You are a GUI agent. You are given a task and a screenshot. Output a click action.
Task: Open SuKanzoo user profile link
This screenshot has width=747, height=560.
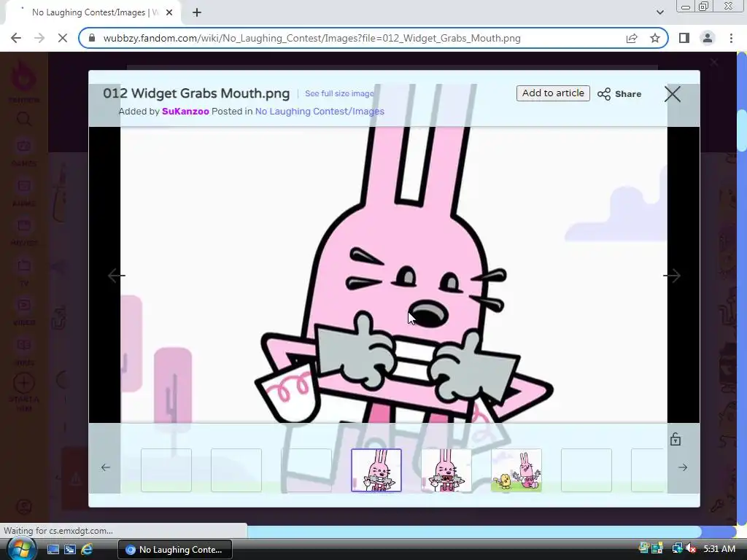pyautogui.click(x=185, y=112)
